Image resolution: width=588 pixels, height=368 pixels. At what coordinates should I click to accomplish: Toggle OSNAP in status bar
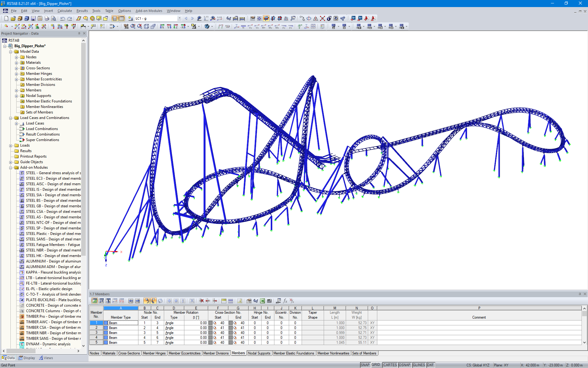(x=404, y=365)
